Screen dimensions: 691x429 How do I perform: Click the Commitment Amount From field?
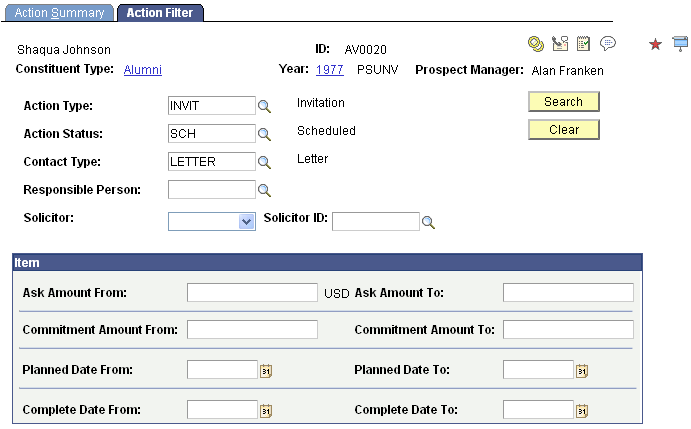(x=252, y=330)
